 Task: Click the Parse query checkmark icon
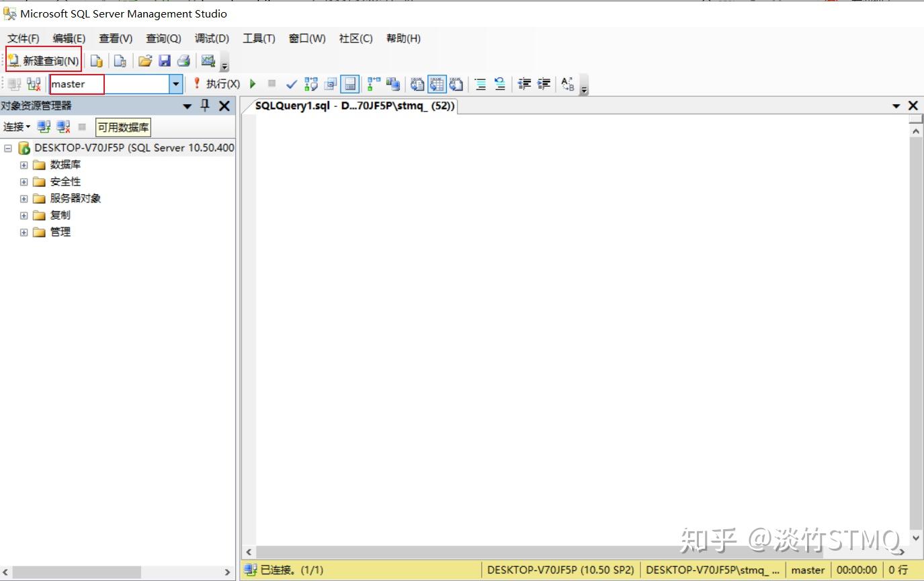click(x=291, y=83)
